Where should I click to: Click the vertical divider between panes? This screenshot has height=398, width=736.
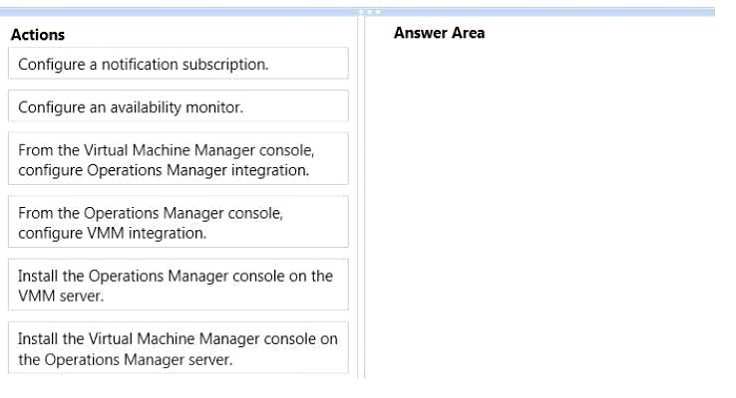[x=361, y=197]
